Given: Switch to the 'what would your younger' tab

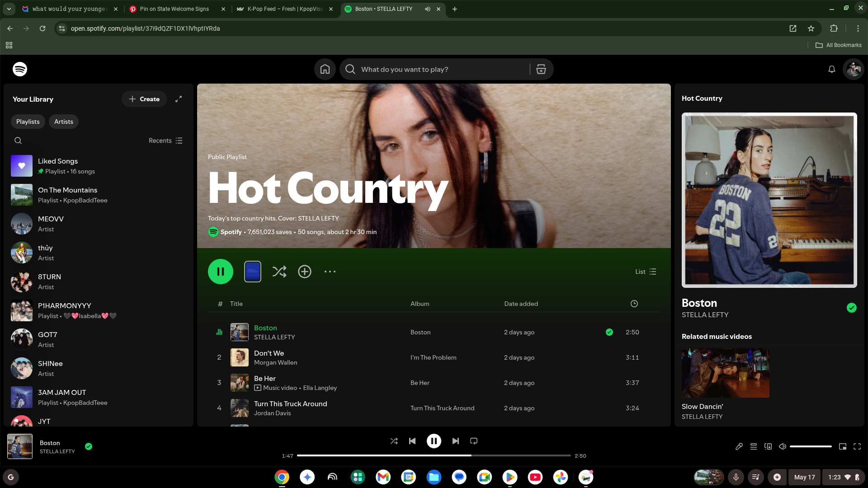Looking at the screenshot, I should 70,9.
